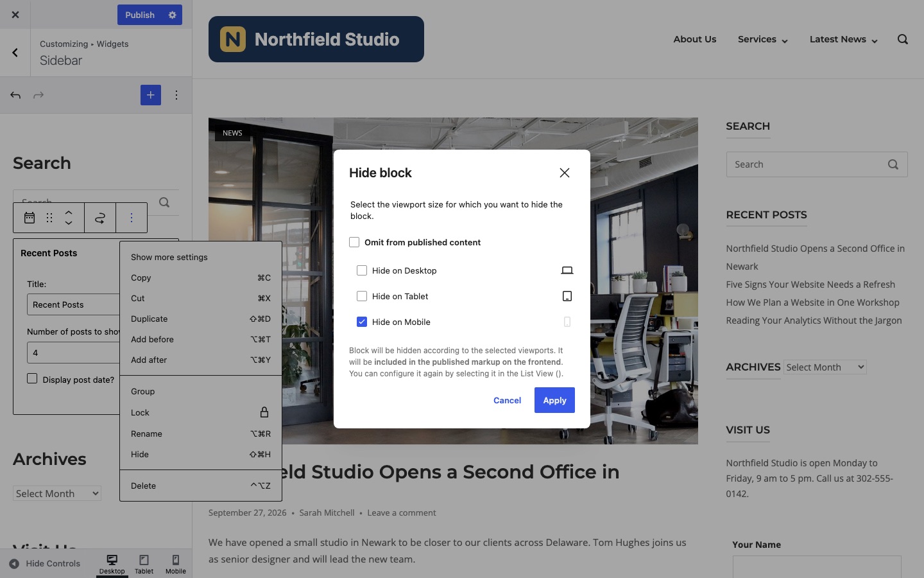This screenshot has height=578, width=924.
Task: Open site search in the header
Action: (903, 39)
